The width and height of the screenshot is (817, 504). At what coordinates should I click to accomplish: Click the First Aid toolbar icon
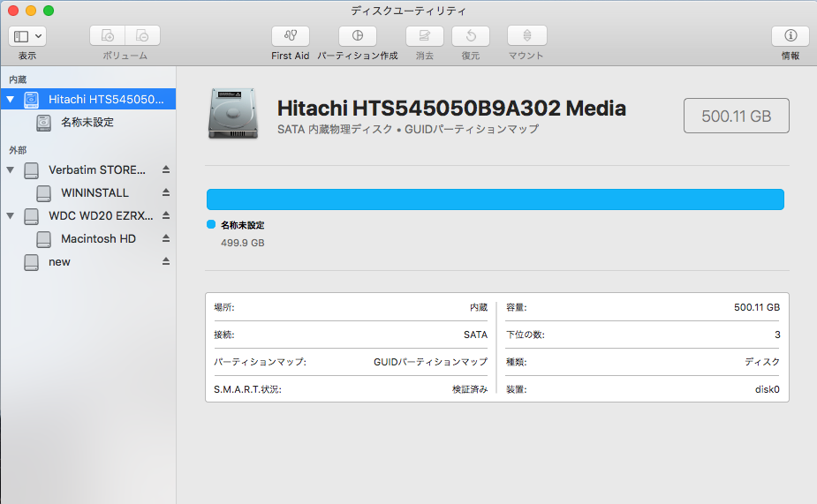290,36
